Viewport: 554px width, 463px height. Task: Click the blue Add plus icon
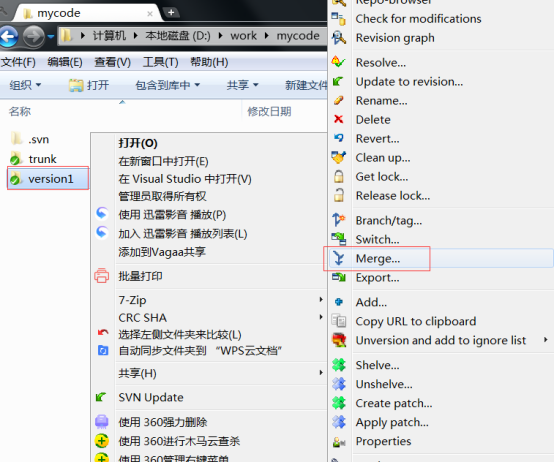click(x=339, y=302)
